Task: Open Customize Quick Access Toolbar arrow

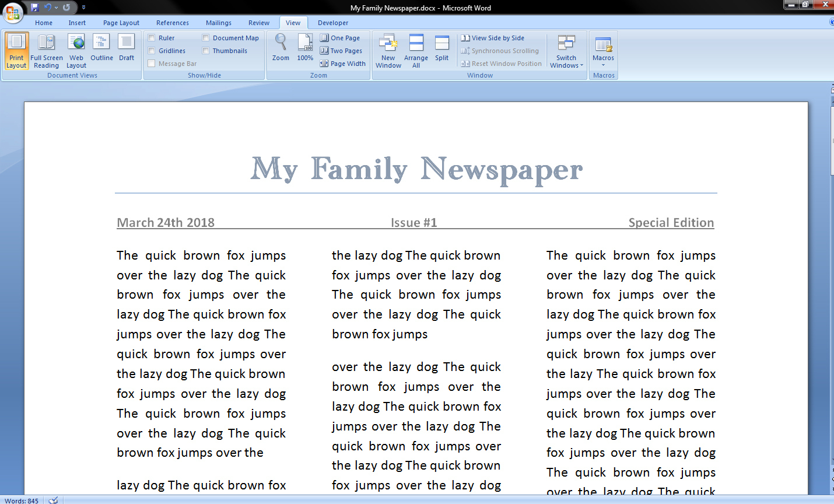Action: click(83, 8)
